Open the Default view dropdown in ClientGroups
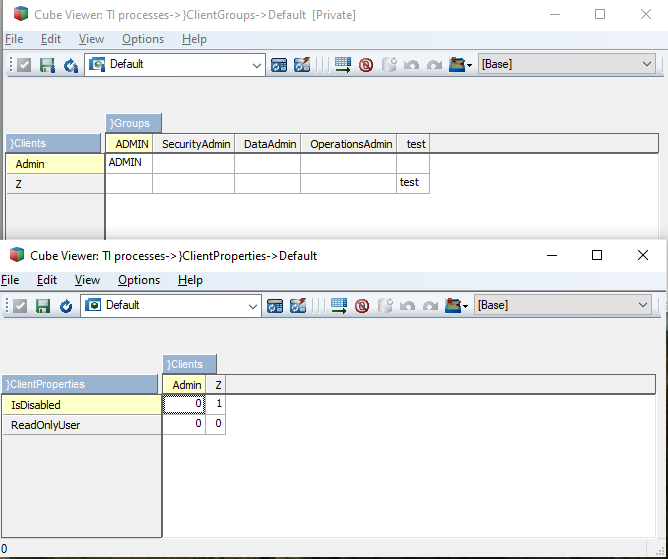 pyautogui.click(x=257, y=65)
